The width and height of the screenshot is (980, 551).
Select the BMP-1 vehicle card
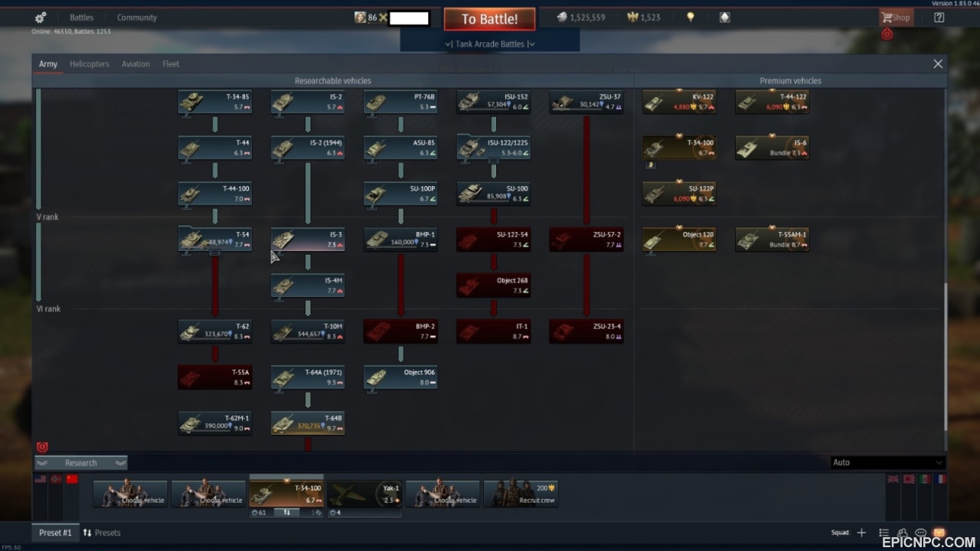coord(400,240)
